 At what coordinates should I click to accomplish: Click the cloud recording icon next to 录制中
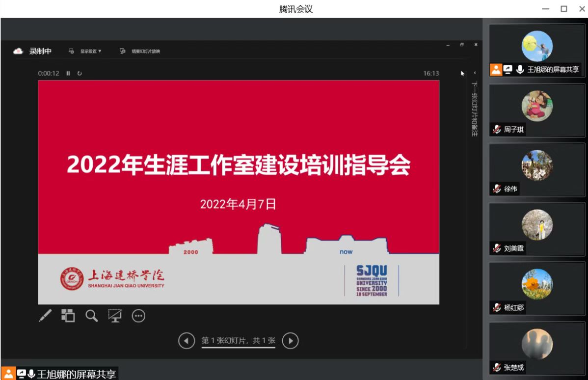point(18,51)
